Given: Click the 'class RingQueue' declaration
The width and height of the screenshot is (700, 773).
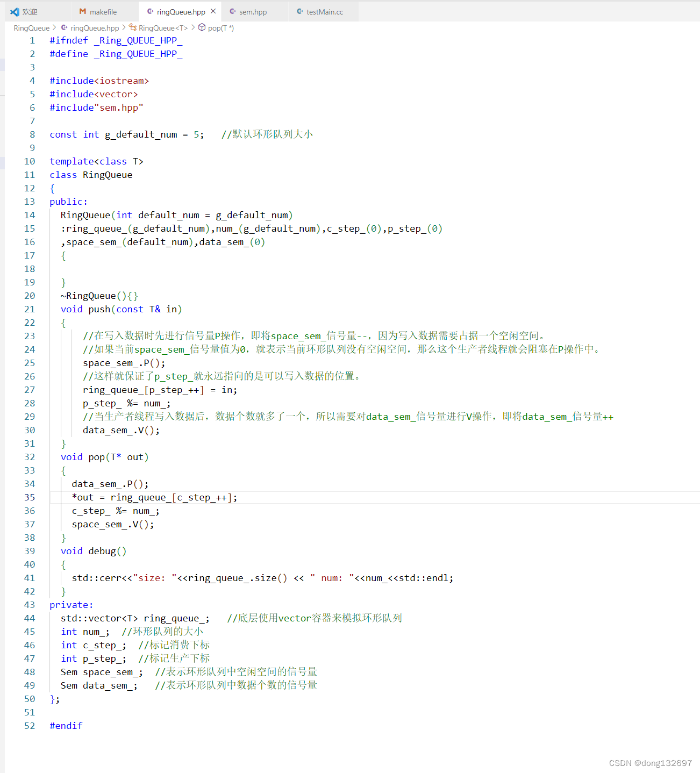Looking at the screenshot, I should click(x=91, y=175).
